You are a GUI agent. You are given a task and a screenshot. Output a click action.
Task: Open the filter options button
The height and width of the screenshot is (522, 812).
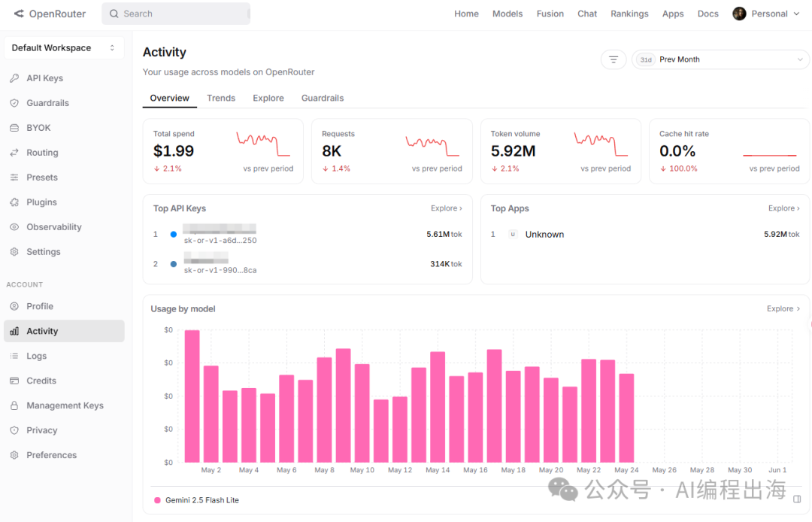coord(614,59)
